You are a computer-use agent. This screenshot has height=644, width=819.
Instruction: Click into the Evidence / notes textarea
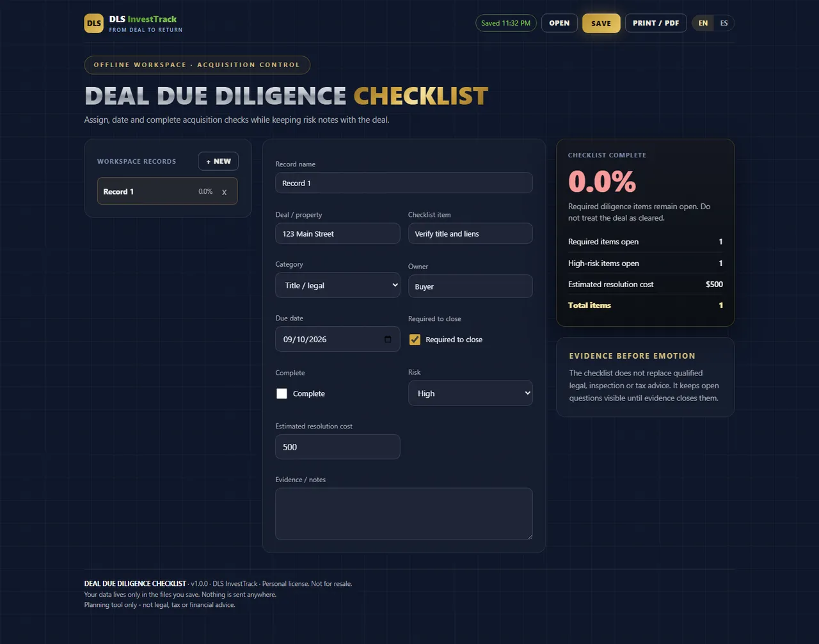tap(404, 514)
